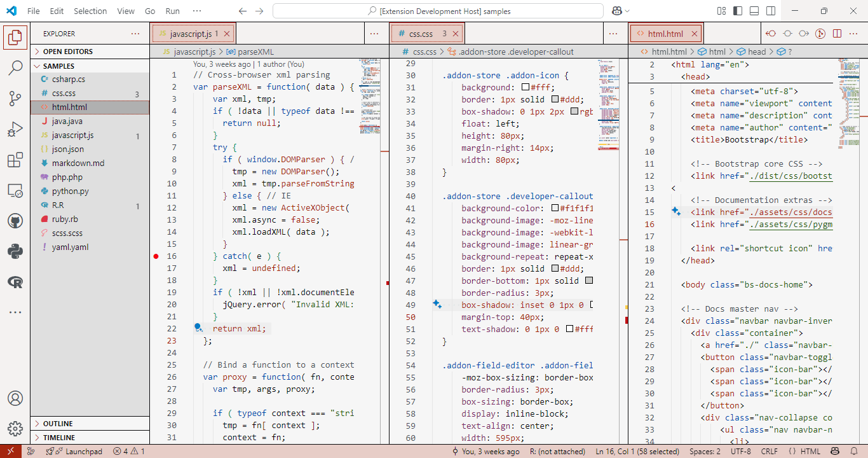Toggle the breakpoint on line 16
The image size is (868, 458).
(156, 256)
